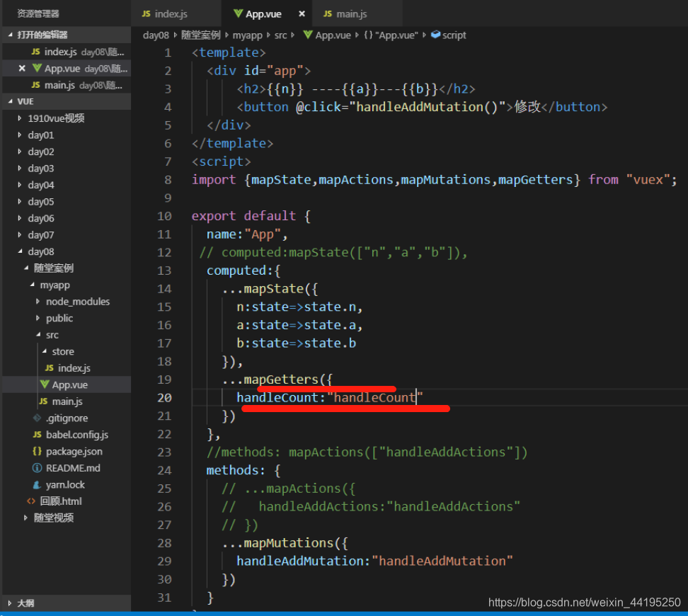Expand the day04 folder
This screenshot has width=688, height=616.
coord(19,185)
